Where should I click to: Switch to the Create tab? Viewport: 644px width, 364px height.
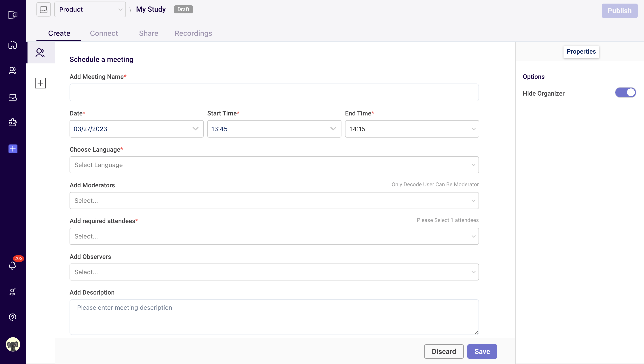pos(59,33)
